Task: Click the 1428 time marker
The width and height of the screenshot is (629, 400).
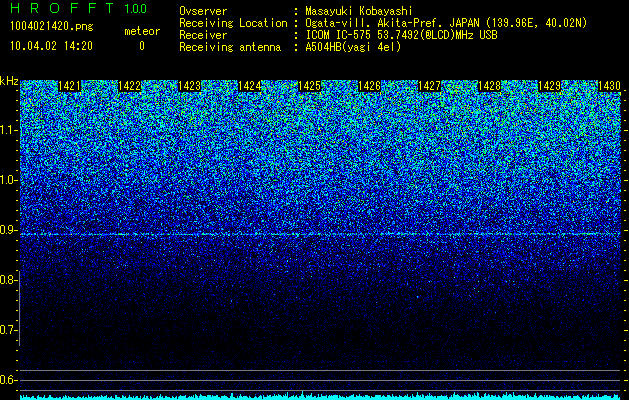Action: 489,86
